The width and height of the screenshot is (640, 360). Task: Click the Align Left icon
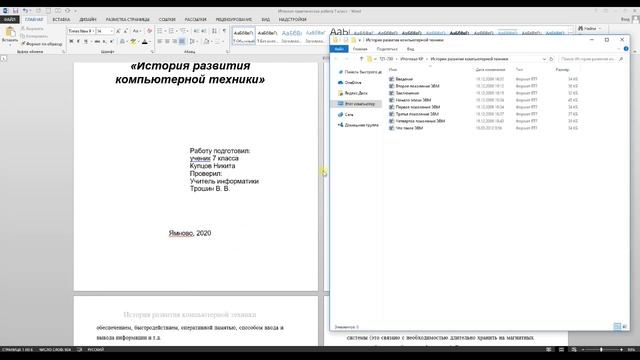(160, 41)
